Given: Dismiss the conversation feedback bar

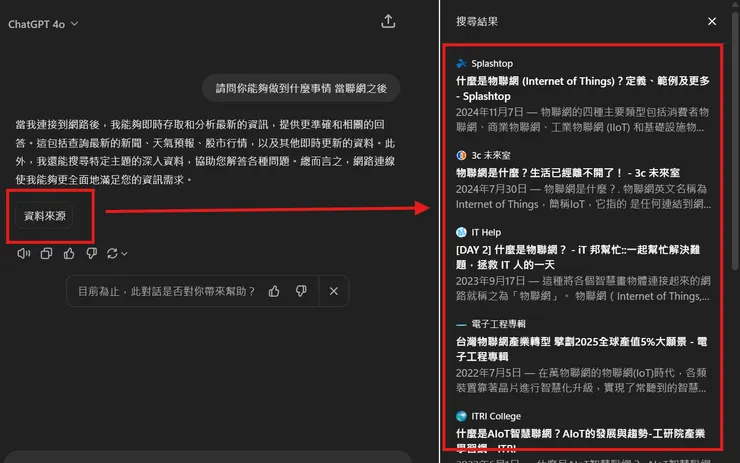Looking at the screenshot, I should [334, 291].
